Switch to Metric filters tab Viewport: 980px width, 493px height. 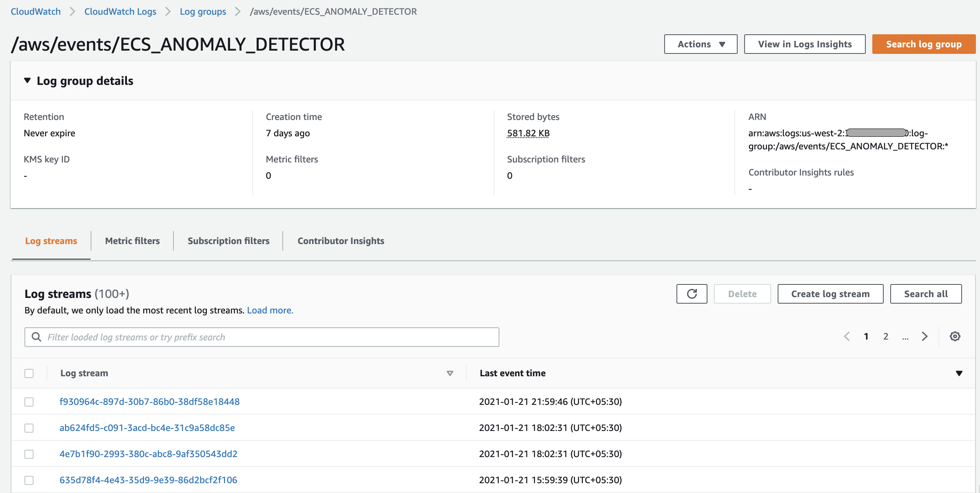pos(132,241)
